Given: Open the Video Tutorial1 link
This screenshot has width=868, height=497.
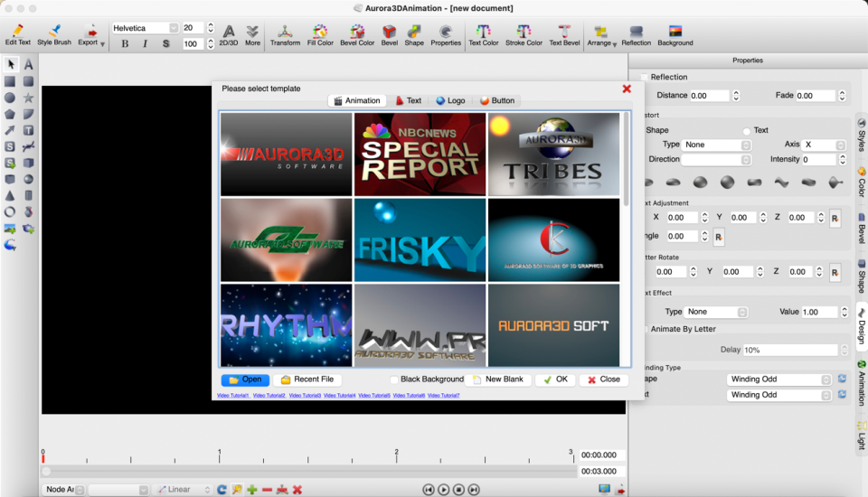Looking at the screenshot, I should pos(233,395).
